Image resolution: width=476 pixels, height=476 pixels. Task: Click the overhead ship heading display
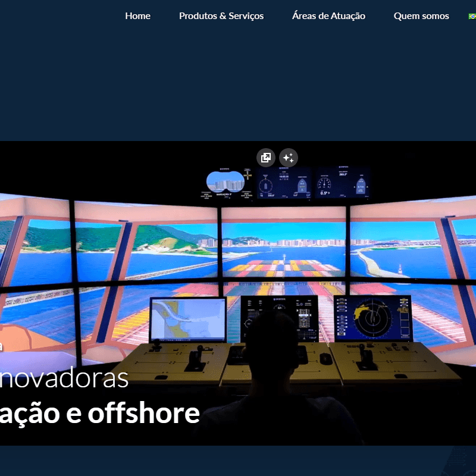(284, 183)
